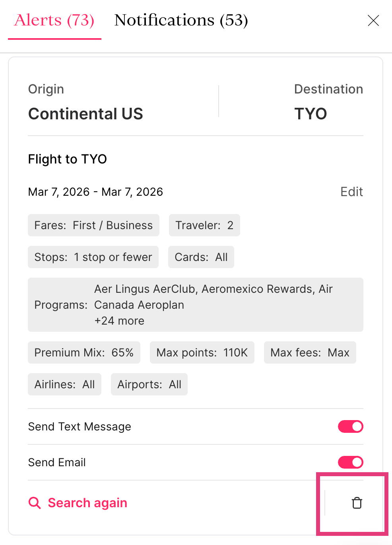Toggle Send Text Message switch
Image resolution: width=392 pixels, height=545 pixels.
[x=350, y=426]
